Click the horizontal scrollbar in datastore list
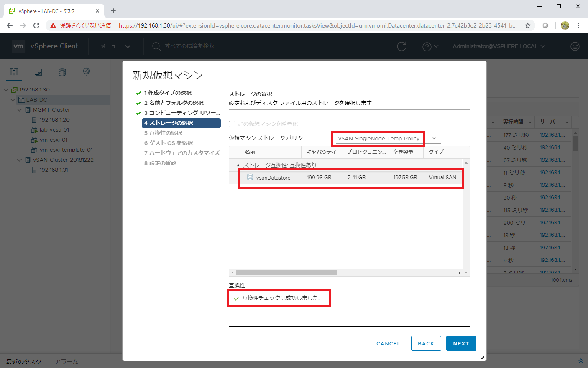588x368 pixels. click(286, 272)
